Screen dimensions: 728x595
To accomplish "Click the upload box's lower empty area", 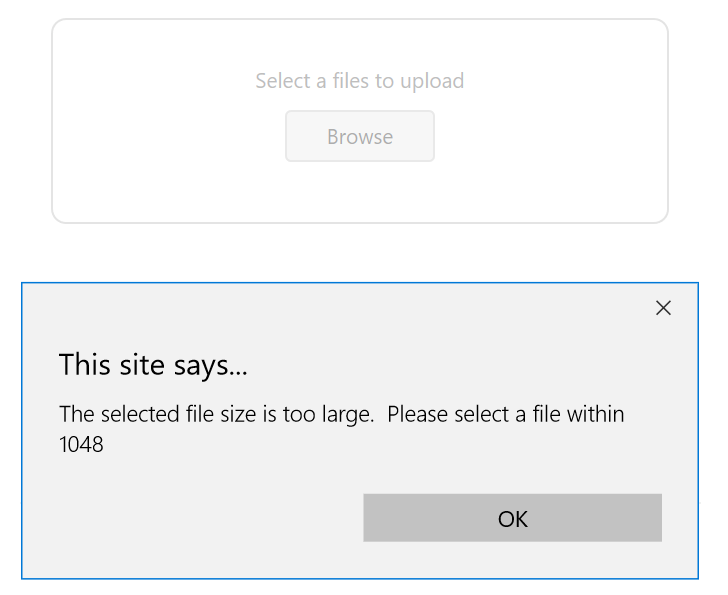I will tap(360, 195).
